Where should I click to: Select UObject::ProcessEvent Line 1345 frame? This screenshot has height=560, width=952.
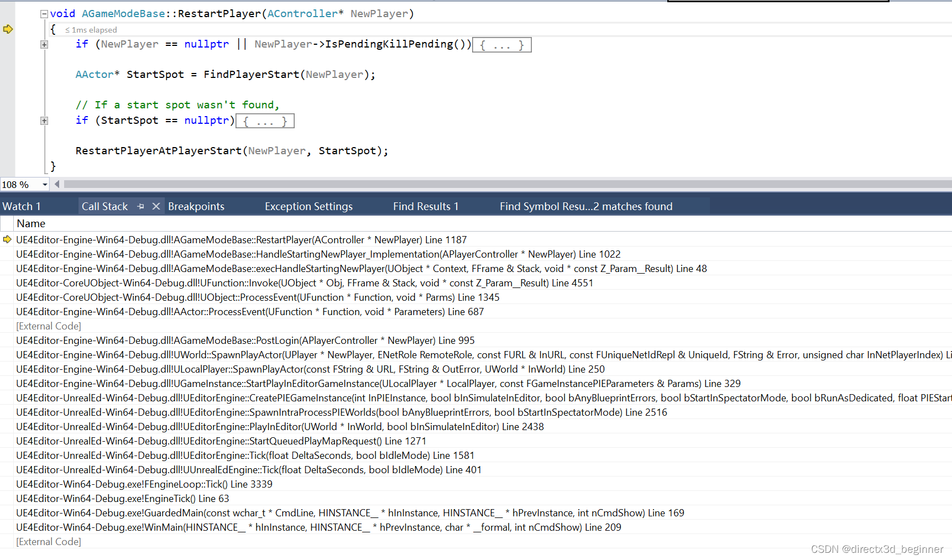point(258,297)
